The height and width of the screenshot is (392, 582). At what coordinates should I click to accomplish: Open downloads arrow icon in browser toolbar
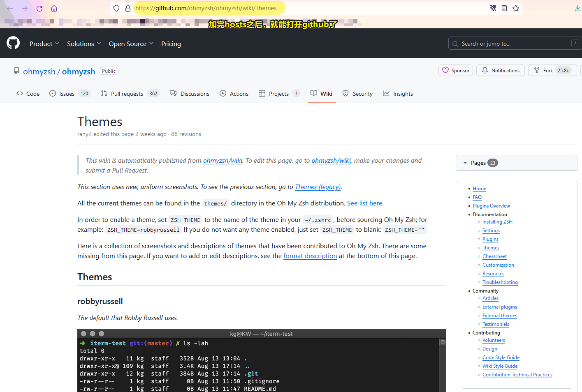tap(577, 8)
